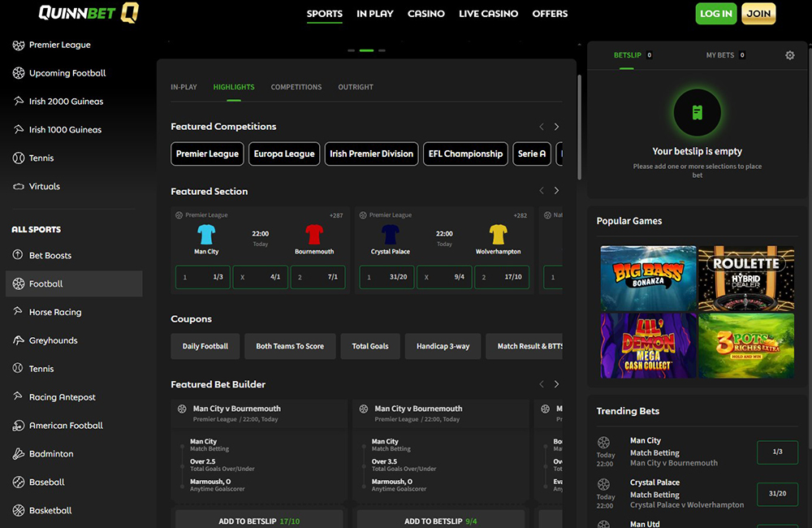Click the Football icon under All Sports
The width and height of the screenshot is (812, 528).
(19, 283)
